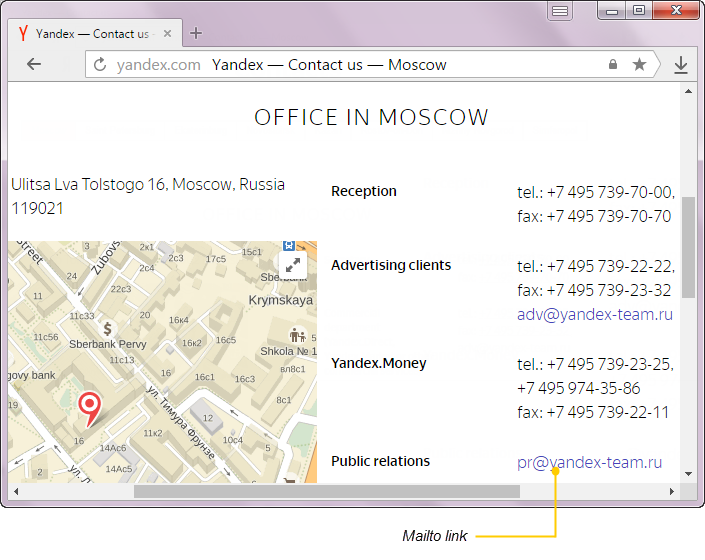Viewport: 705px width, 560px height.
Task: Click the down arrow of vertical scrollbar
Action: [x=688, y=474]
